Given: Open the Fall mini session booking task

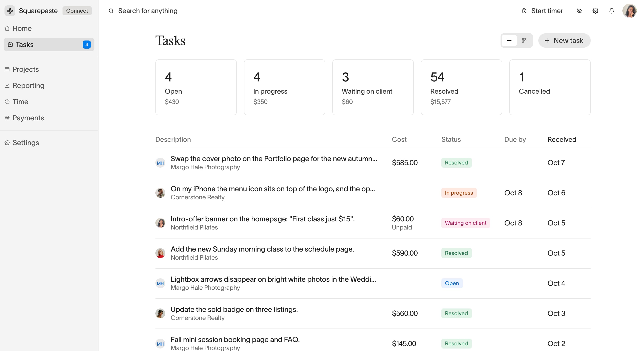Looking at the screenshot, I should 373,340.
